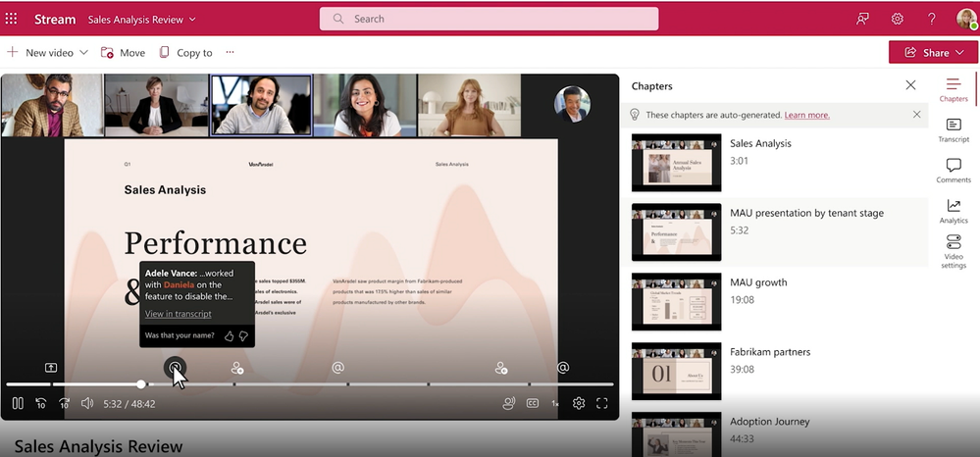Click the 3:01 timestamp of Sales Analysis

click(740, 161)
